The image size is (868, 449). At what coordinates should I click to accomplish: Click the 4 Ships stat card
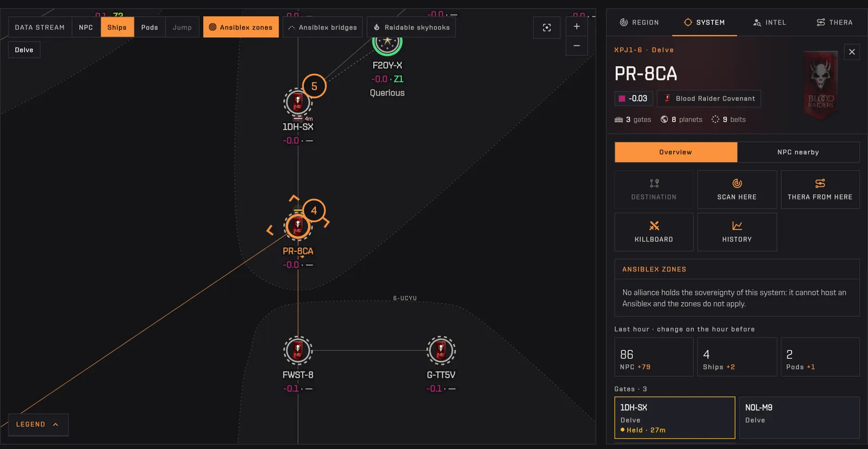pos(737,357)
